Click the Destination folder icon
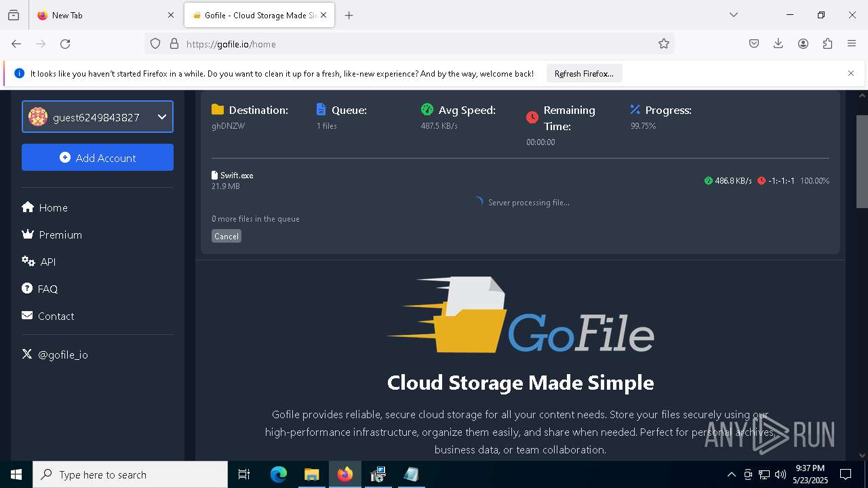This screenshot has height=488, width=868. coord(218,110)
